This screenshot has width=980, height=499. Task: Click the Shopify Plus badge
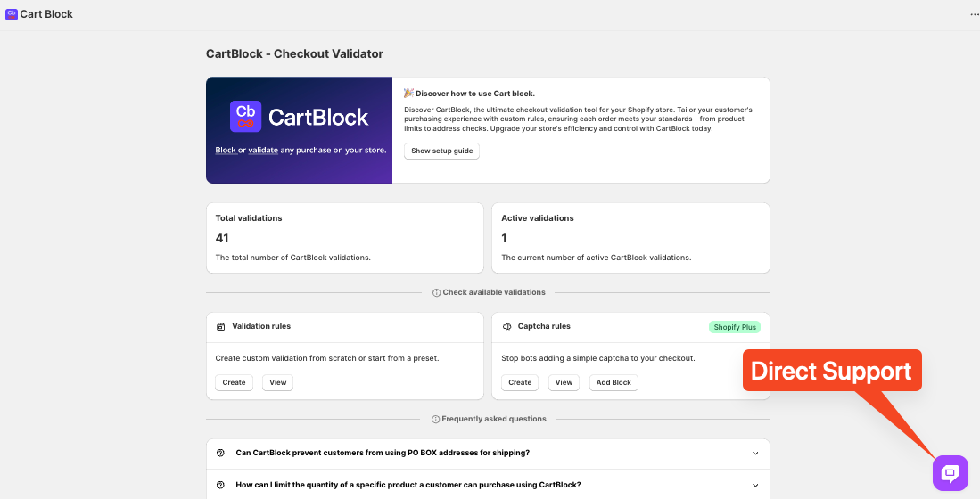735,327
